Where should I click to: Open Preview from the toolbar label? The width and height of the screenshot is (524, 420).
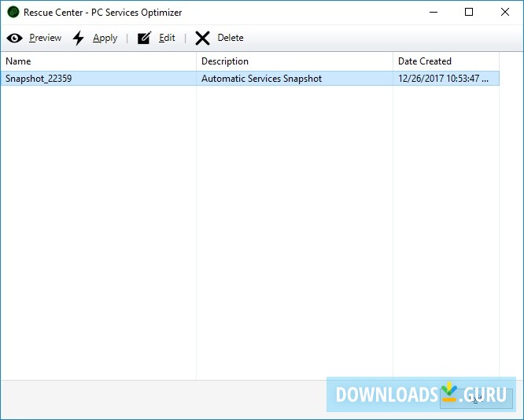[45, 38]
